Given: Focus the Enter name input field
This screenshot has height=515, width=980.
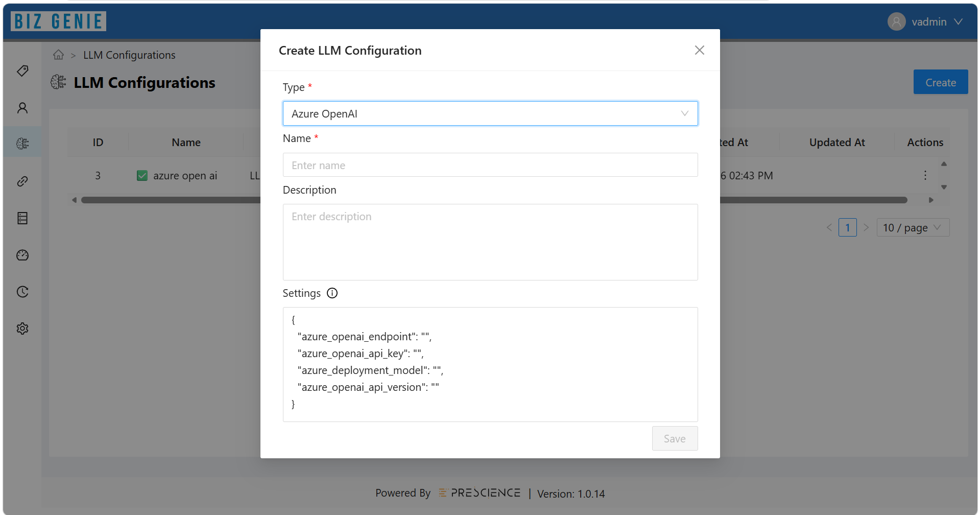Looking at the screenshot, I should 490,165.
